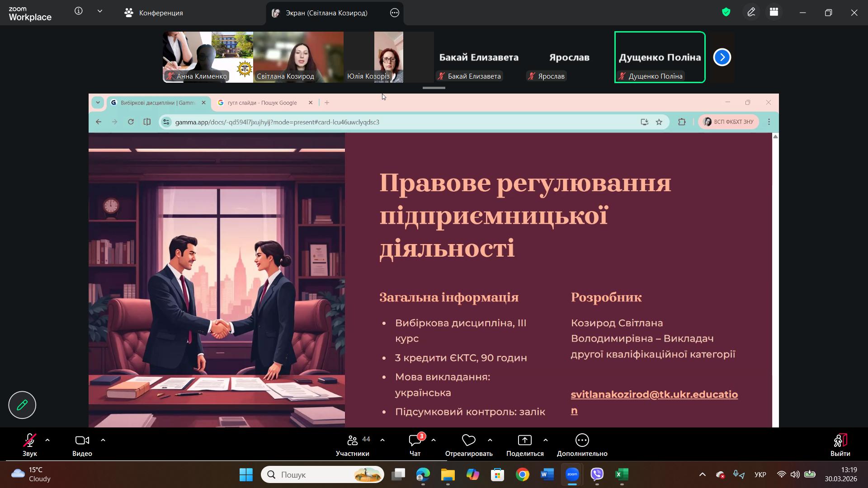Show next participants with blue arrow
This screenshot has width=868, height=488.
(x=722, y=57)
